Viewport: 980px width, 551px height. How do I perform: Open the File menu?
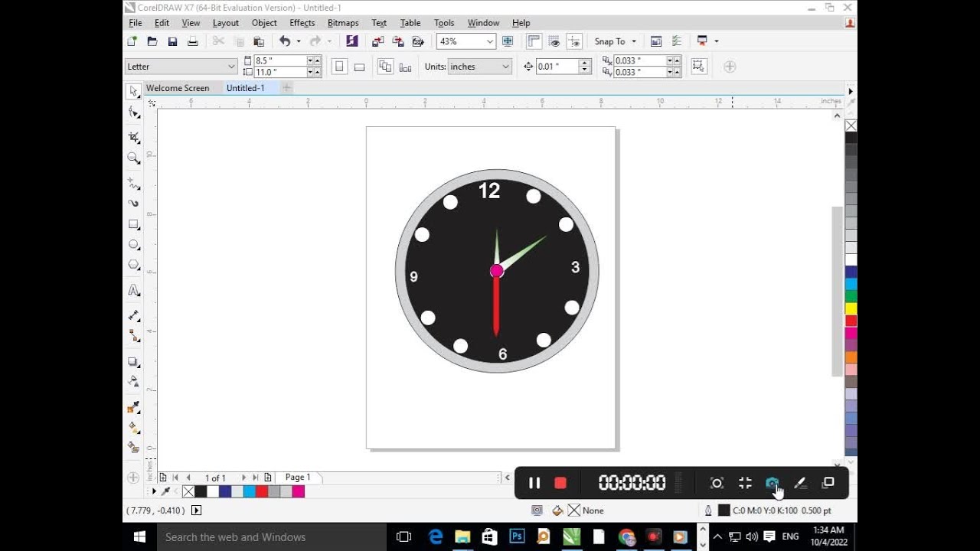(x=136, y=23)
